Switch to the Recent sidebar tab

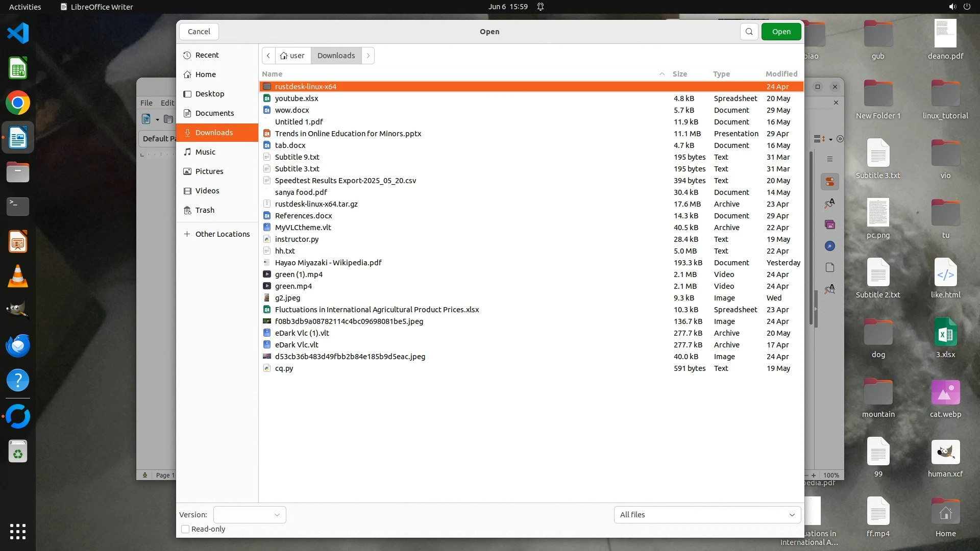coord(207,55)
